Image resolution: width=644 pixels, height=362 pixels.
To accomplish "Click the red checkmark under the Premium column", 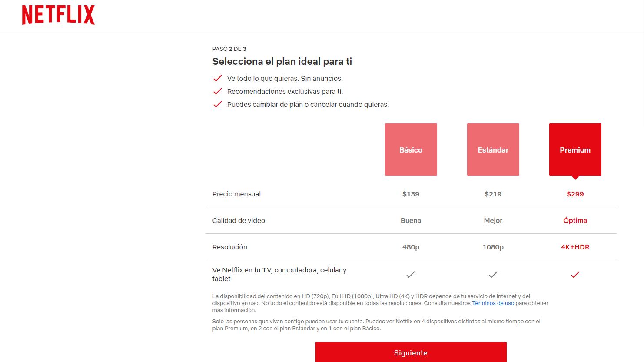I will click(575, 274).
